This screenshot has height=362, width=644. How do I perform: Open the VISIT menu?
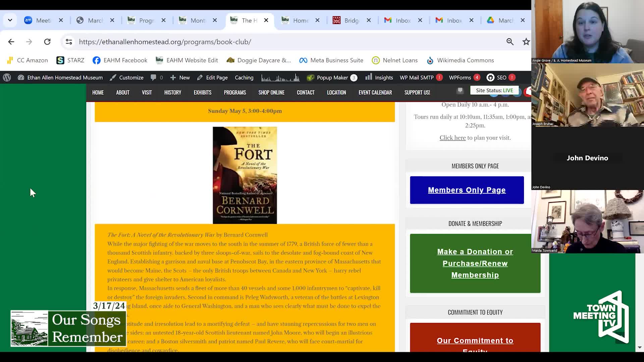point(147,93)
